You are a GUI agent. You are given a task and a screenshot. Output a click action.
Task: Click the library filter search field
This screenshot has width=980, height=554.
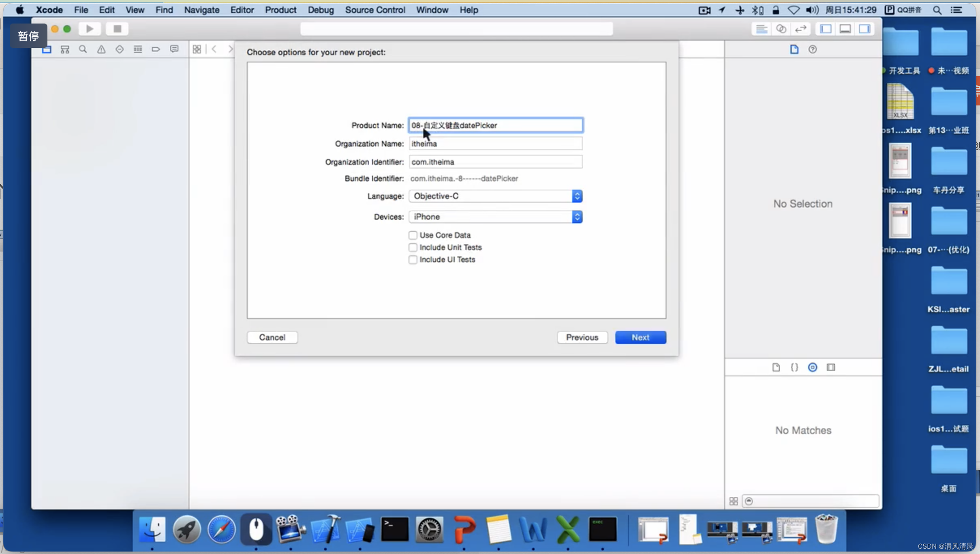coord(811,501)
